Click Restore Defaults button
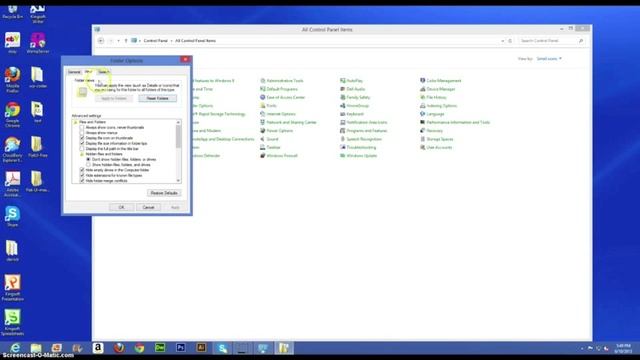640x360 pixels. pos(164,193)
